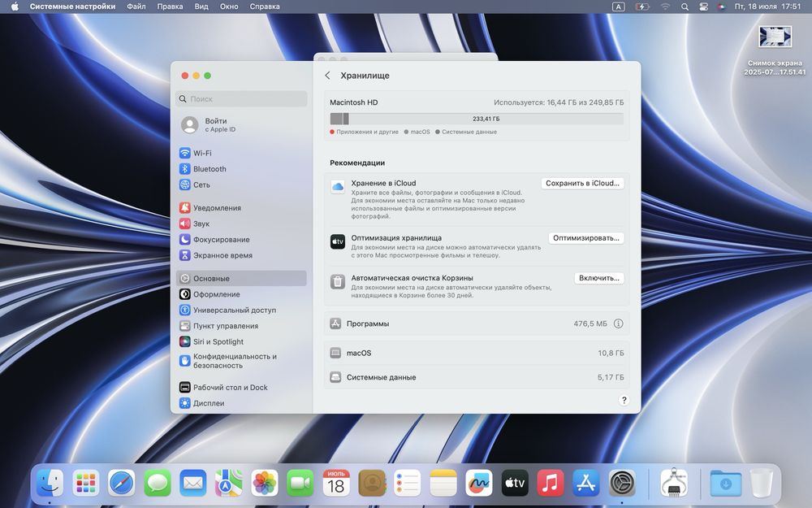Open Уведомления notifications settings
Viewport: 812px width, 508px height.
click(x=241, y=208)
